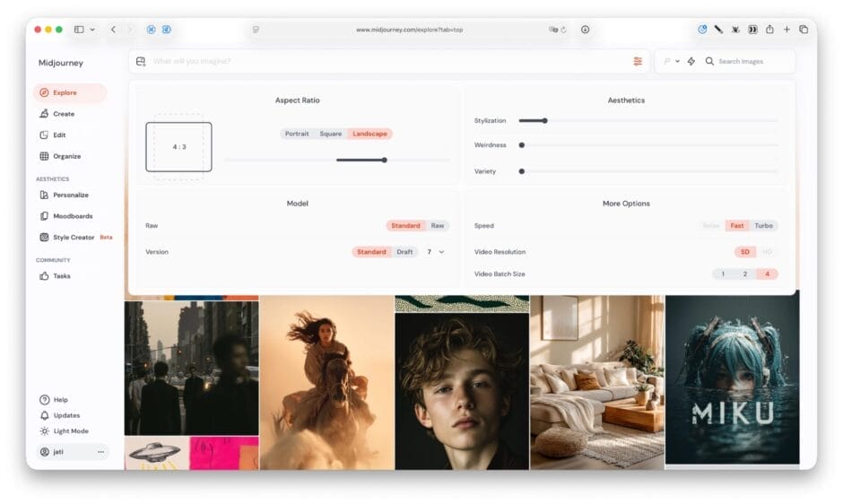Open the Organize page in sidebar

pyautogui.click(x=60, y=157)
